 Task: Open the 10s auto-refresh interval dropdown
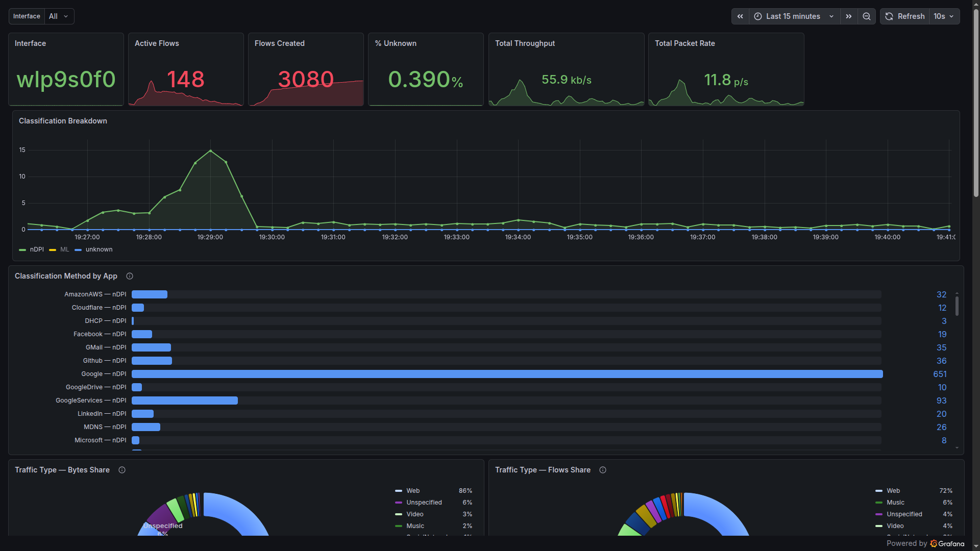pyautogui.click(x=944, y=16)
